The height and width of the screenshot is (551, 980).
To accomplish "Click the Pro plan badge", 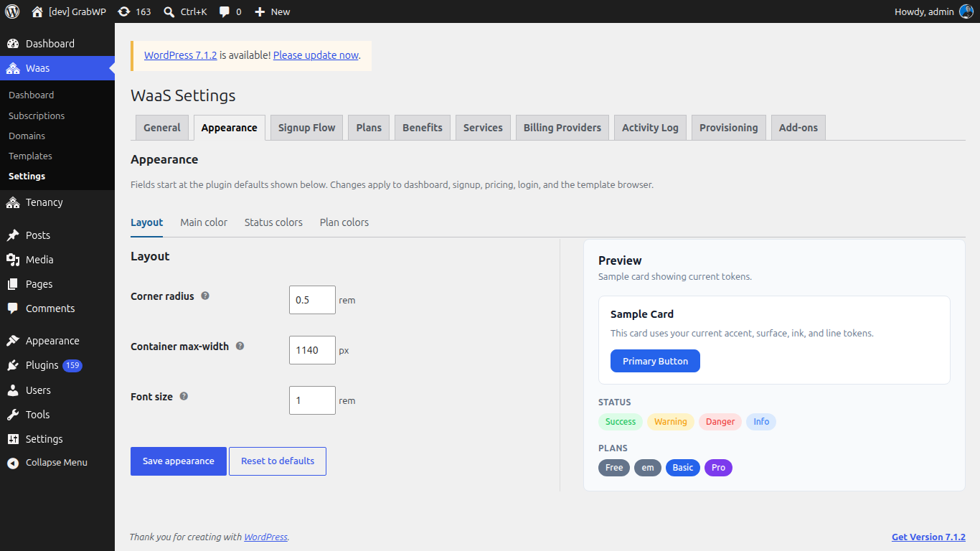I will (718, 468).
